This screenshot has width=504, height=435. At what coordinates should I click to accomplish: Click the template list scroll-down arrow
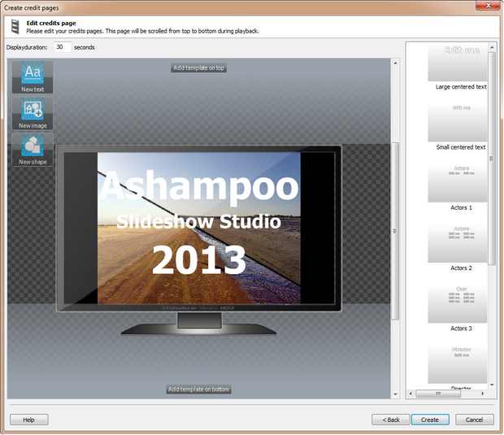coord(492,385)
